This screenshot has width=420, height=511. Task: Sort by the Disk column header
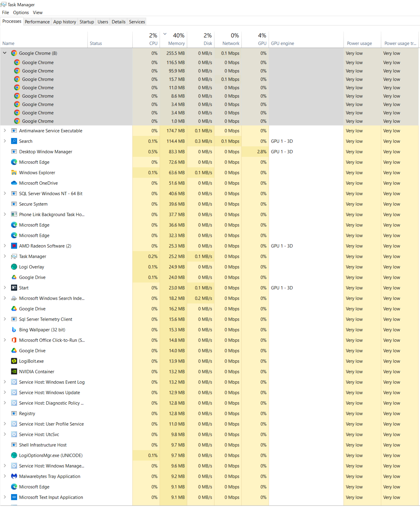click(201, 40)
